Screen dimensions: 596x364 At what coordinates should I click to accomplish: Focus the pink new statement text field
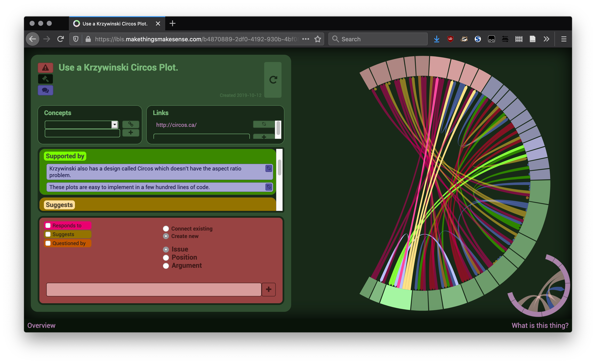pyautogui.click(x=154, y=289)
